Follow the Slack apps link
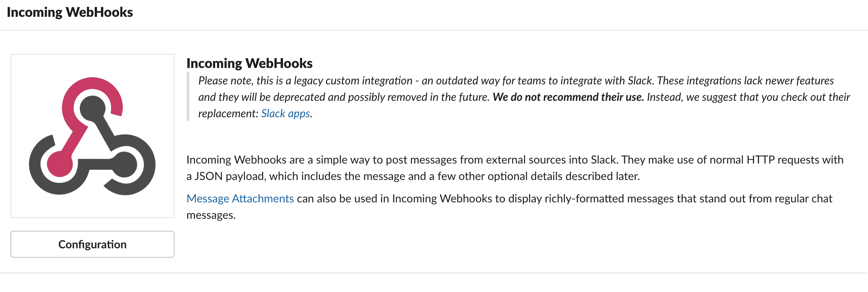868x292 pixels. click(x=285, y=114)
